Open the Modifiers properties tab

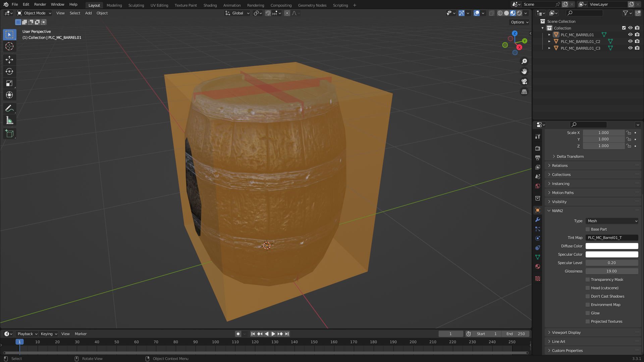pyautogui.click(x=538, y=220)
